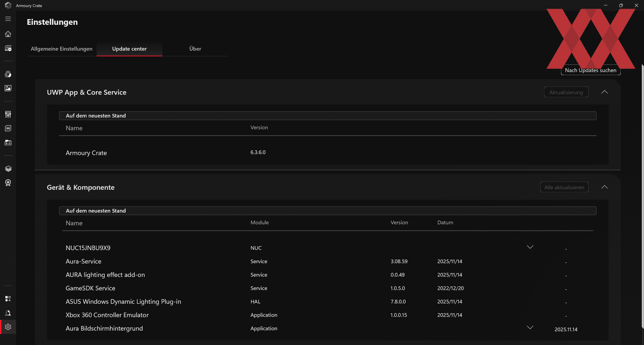
Task: Click the version 0.0.49 cell
Action: click(398, 275)
